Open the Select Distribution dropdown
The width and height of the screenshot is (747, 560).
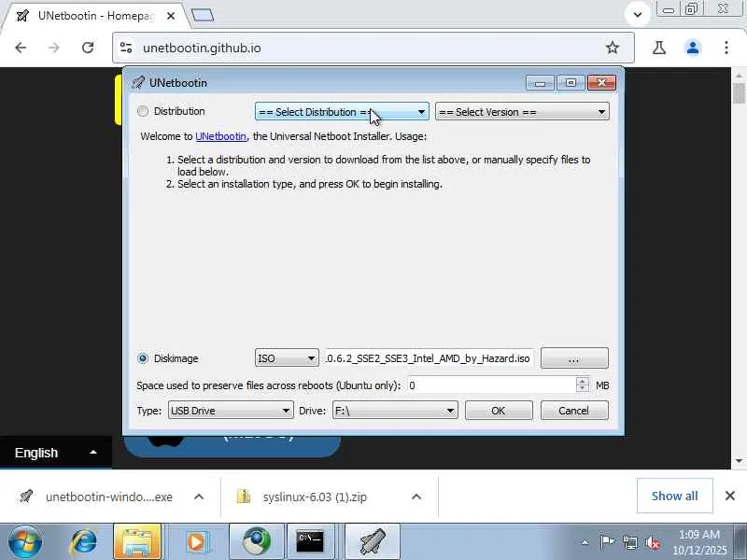coord(342,112)
